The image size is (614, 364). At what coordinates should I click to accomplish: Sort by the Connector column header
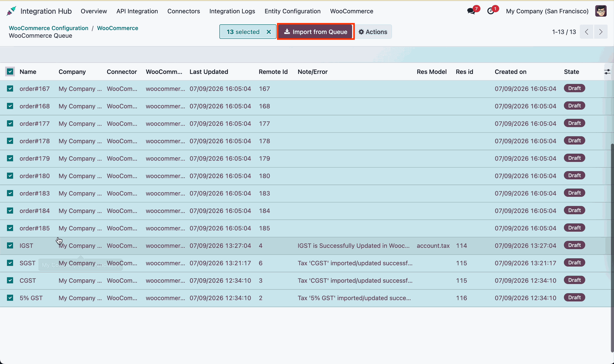pos(122,72)
